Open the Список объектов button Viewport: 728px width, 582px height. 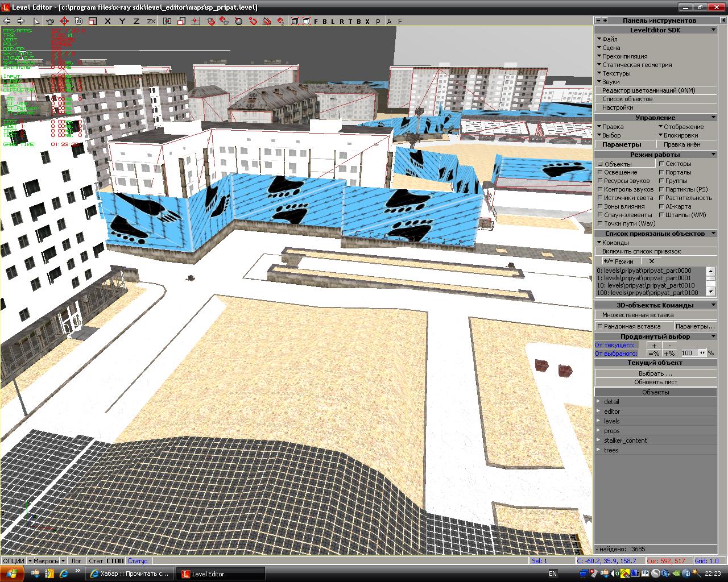(656, 99)
